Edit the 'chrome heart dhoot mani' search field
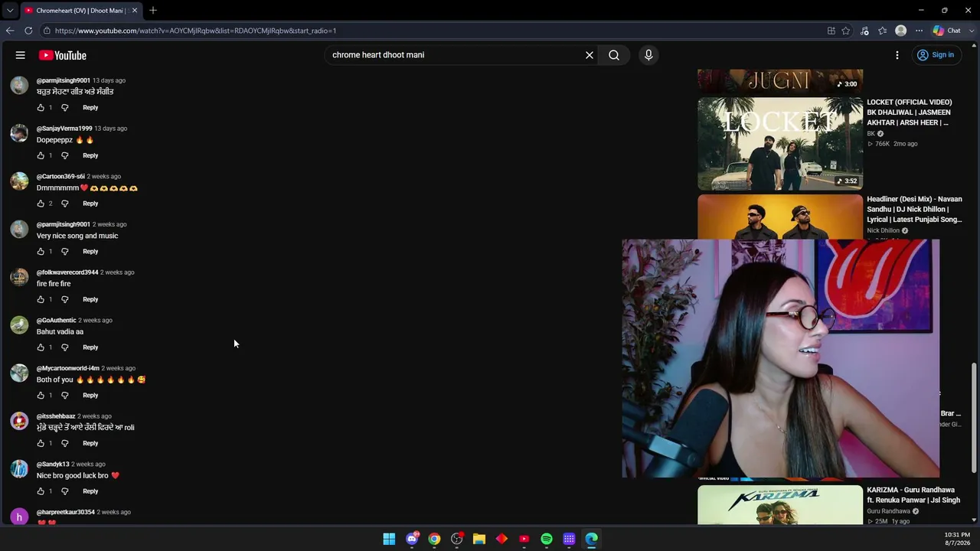This screenshot has height=551, width=980. [455, 55]
